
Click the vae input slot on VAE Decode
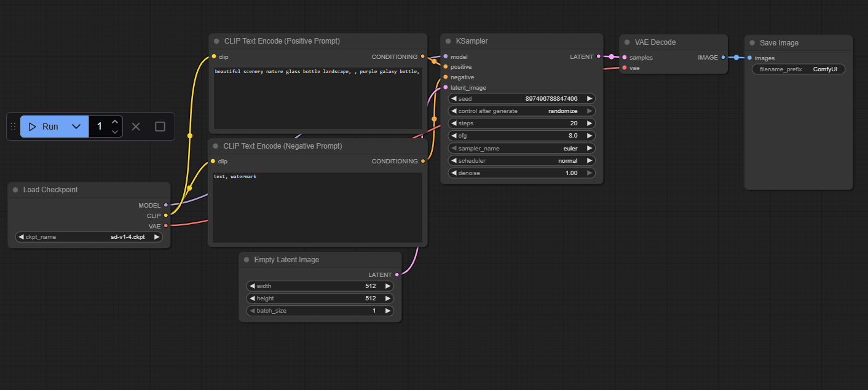pyautogui.click(x=625, y=68)
